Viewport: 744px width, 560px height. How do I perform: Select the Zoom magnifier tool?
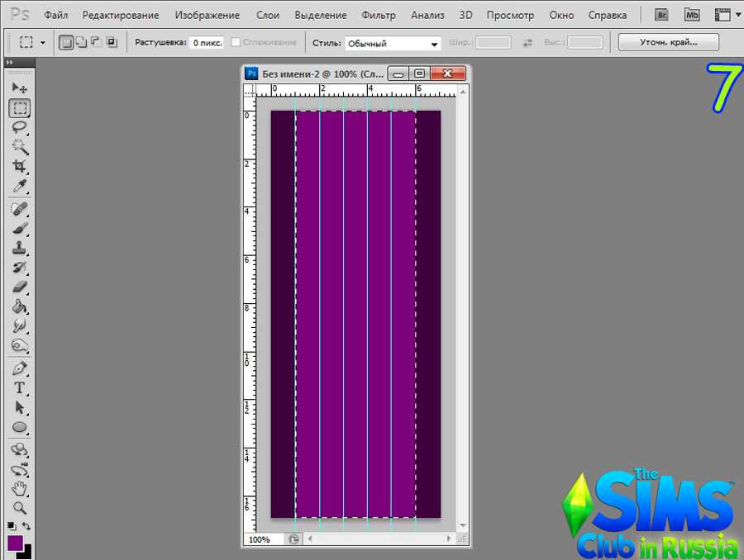(20, 508)
